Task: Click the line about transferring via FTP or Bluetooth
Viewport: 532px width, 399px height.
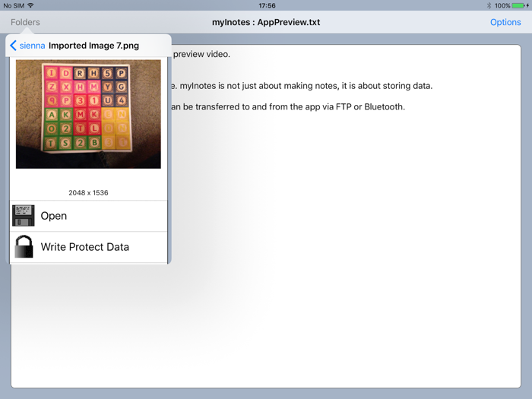Action: tap(288, 107)
